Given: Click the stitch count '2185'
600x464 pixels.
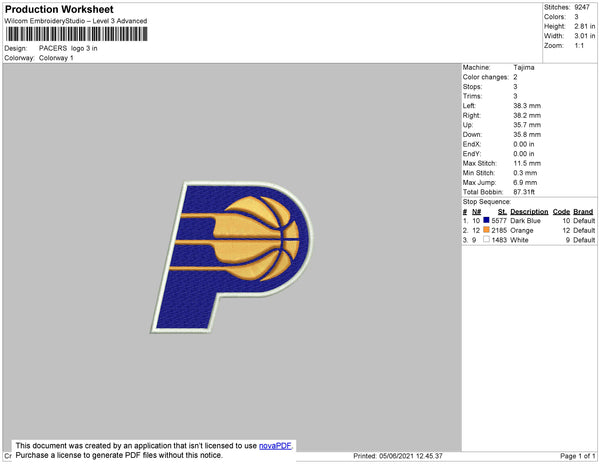Looking at the screenshot, I should click(x=499, y=230).
